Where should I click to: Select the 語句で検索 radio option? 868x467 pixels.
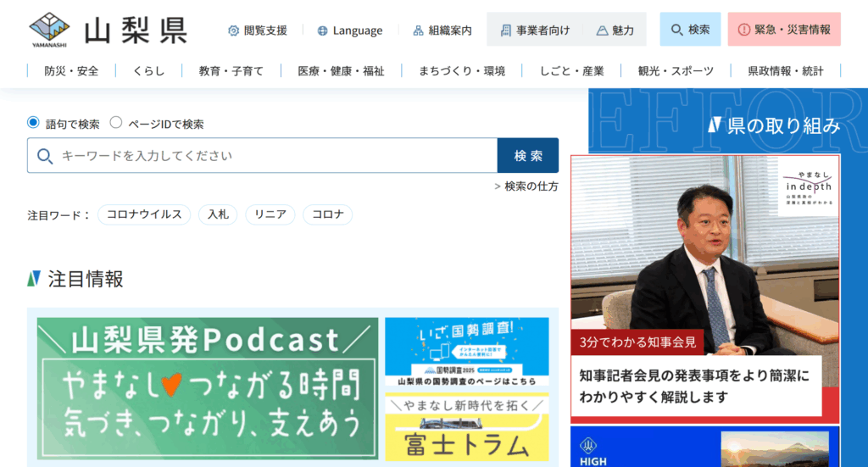click(x=34, y=123)
